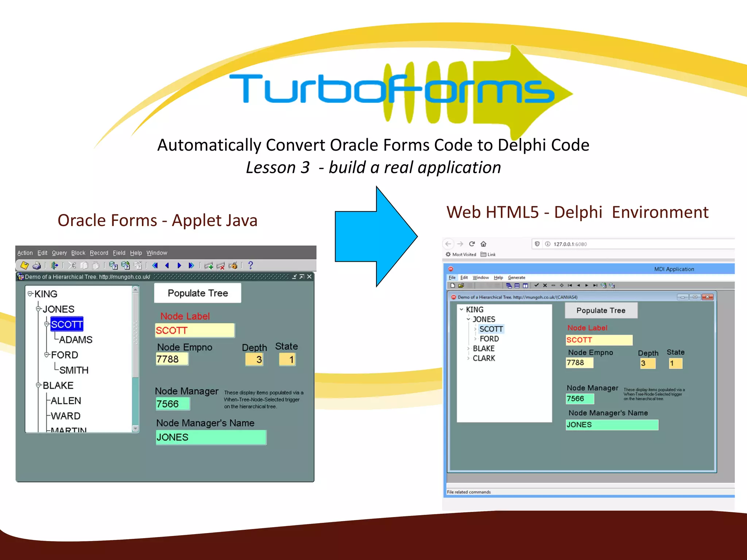
Task: Expand the FORD chevron in web tree
Action: click(475, 339)
